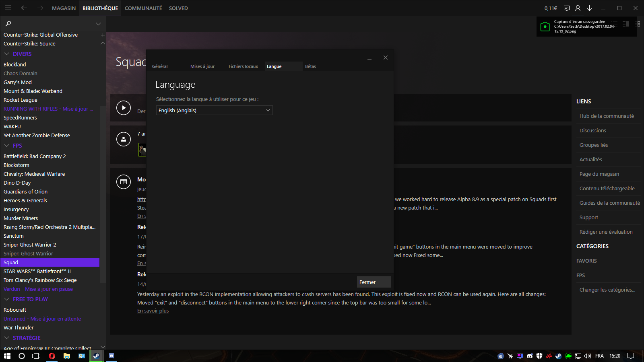Switch to the detail list view icon
This screenshot has height=362, width=644.
626,24
